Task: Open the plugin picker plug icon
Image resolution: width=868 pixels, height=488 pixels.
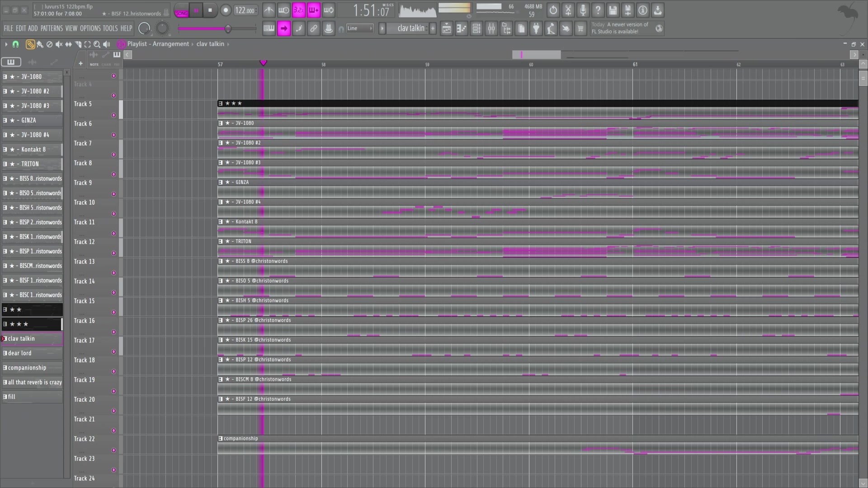Action: tap(536, 28)
